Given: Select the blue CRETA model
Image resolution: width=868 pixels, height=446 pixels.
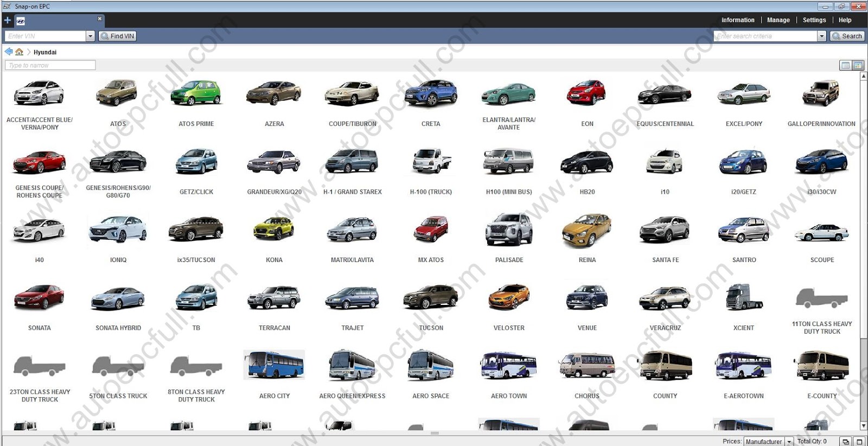Looking at the screenshot, I should [x=431, y=103].
